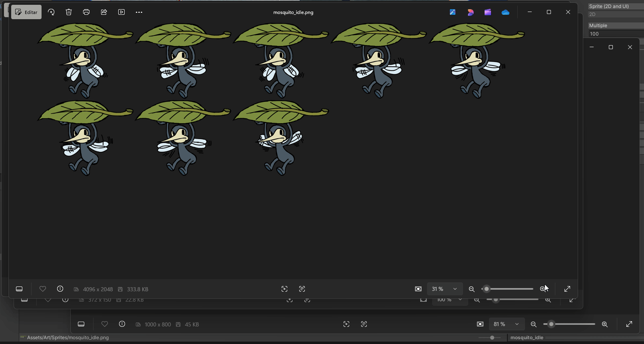Open the purple Clipchamp icon
The width and height of the screenshot is (644, 344).
point(488,12)
